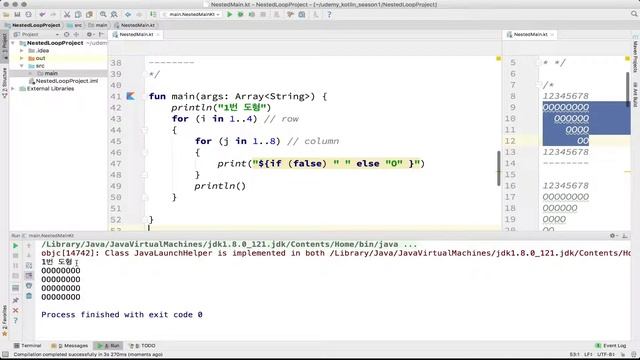
Task: Click the Debug bug icon in the toolbar
Action: 240,15
